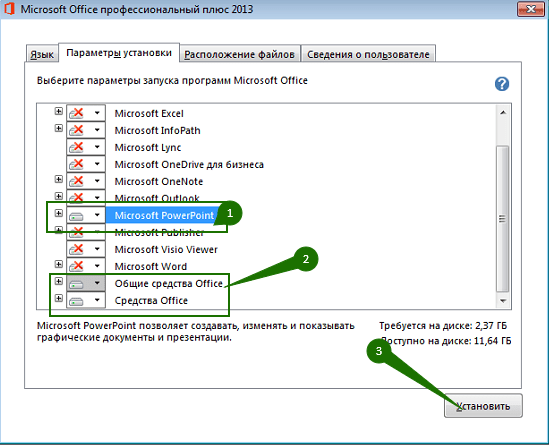The height and width of the screenshot is (445, 549).
Task: Click the blue help question mark icon
Action: (502, 84)
